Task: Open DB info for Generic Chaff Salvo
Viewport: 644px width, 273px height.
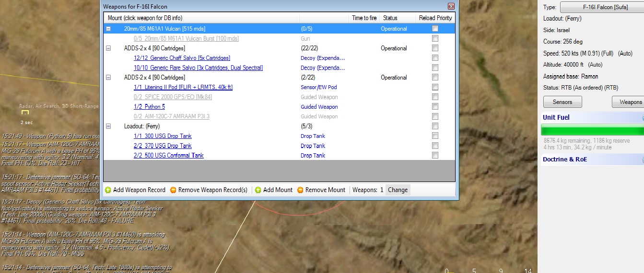Action: coord(182,58)
